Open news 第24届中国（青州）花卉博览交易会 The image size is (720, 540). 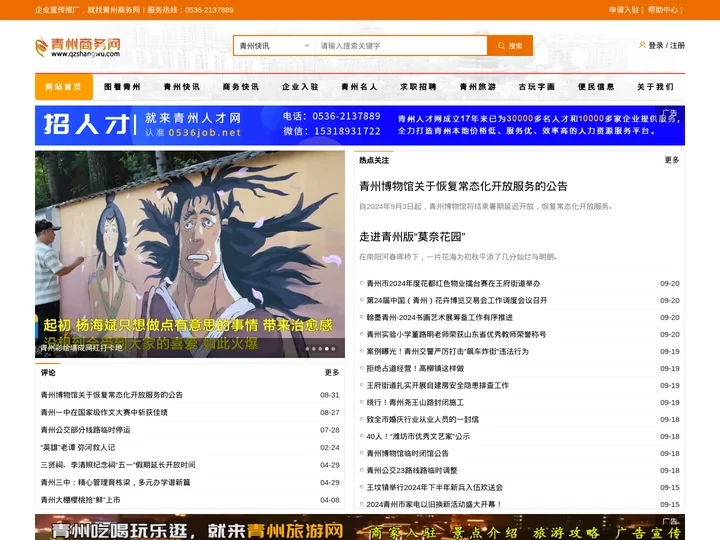457,301
